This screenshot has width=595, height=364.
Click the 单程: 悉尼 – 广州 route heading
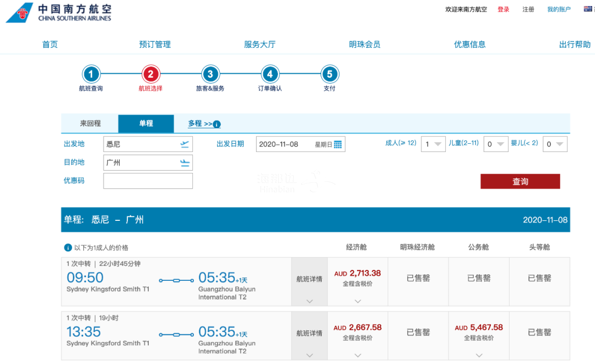(x=104, y=220)
